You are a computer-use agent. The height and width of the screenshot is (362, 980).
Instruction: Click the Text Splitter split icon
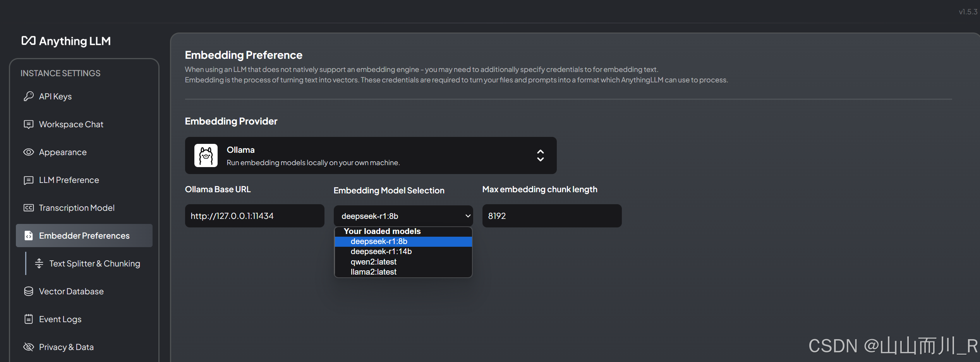point(39,263)
